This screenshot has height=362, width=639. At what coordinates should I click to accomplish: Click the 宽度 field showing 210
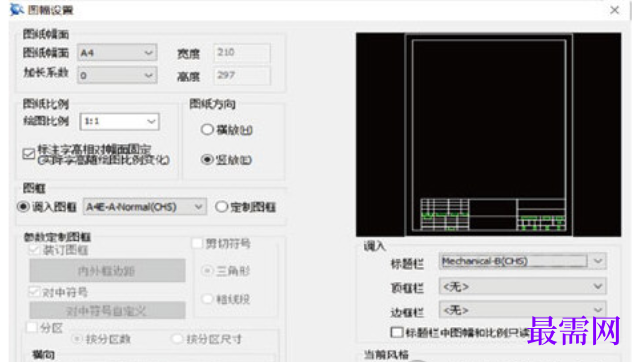(x=242, y=53)
